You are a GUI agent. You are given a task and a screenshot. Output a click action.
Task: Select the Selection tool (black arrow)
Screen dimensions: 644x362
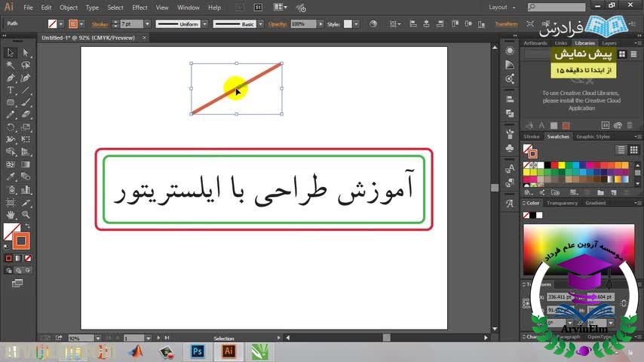click(x=11, y=53)
